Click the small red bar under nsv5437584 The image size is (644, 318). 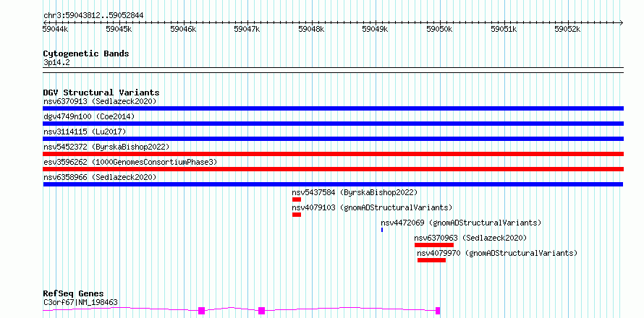(297, 199)
